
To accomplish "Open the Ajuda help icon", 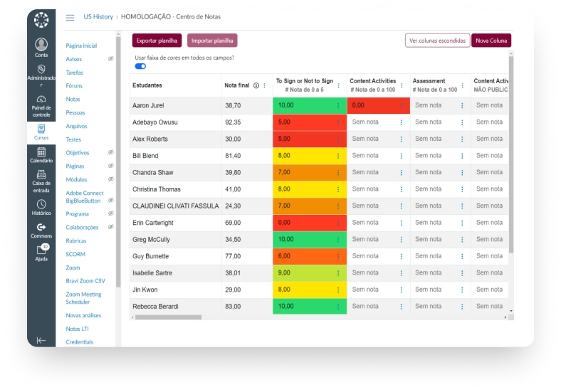I will tap(41, 249).
